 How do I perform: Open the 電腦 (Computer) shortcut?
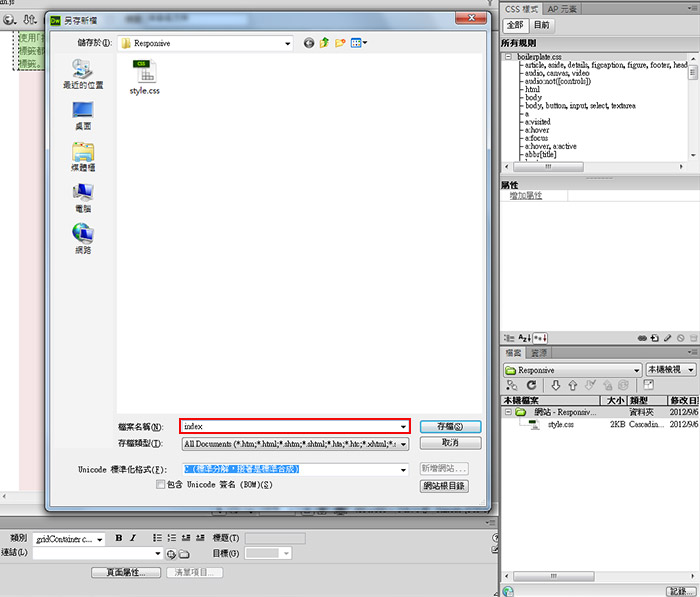pyautogui.click(x=83, y=198)
